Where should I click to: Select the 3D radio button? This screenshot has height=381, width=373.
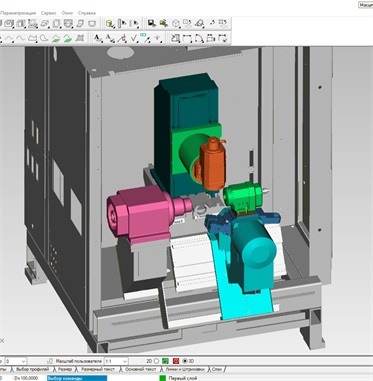[185, 361]
